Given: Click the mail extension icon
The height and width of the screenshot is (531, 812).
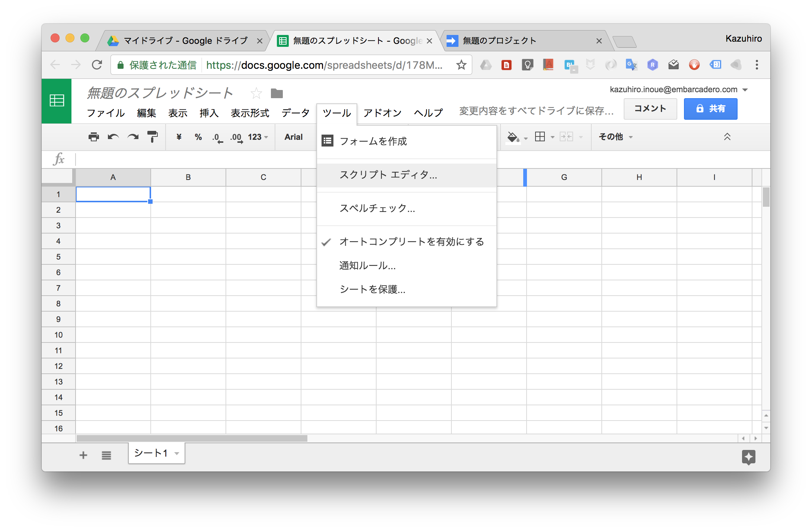Looking at the screenshot, I should (x=673, y=65).
